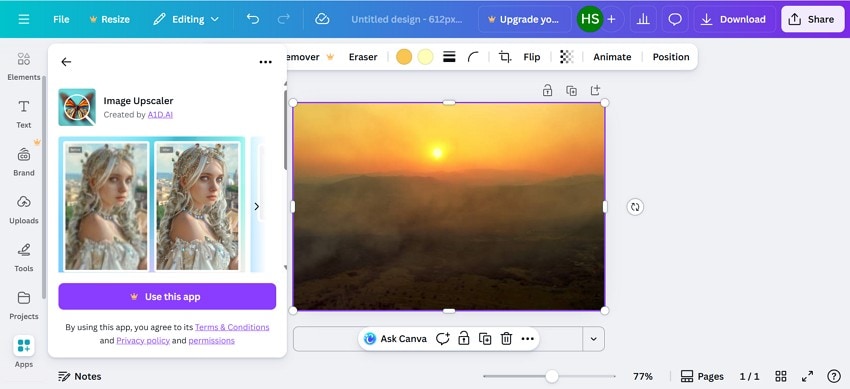Open the Resize option
The width and height of the screenshot is (850, 389).
(x=110, y=19)
